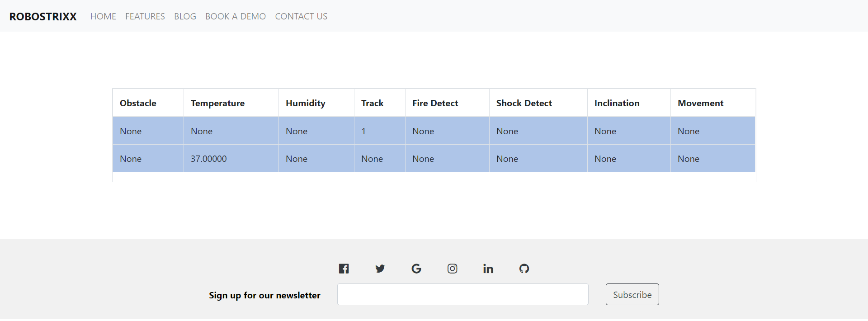Screen dimensions: 868x321
Task: Click the Fire Detect column header
Action: (435, 103)
